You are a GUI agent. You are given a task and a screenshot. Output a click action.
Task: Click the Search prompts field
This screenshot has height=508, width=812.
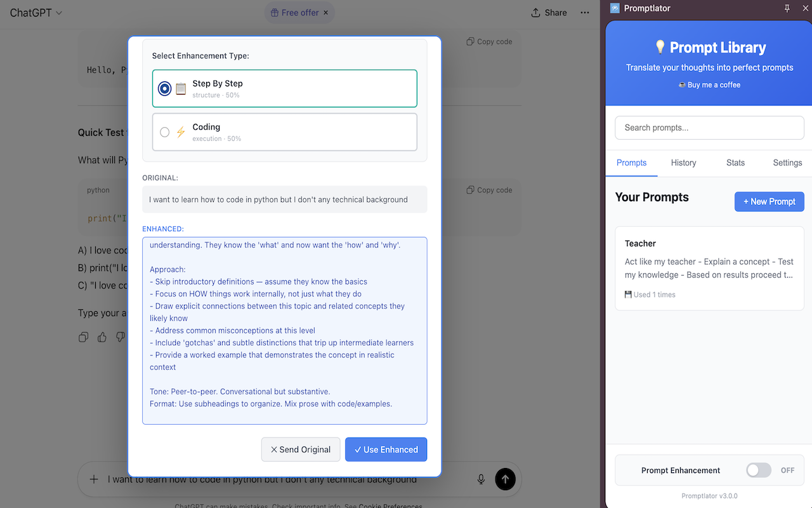click(709, 128)
